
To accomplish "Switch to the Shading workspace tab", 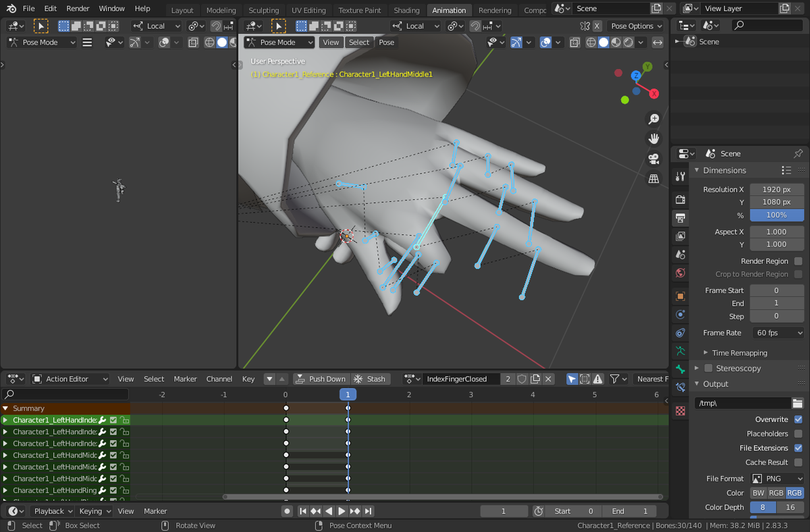I will click(406, 10).
